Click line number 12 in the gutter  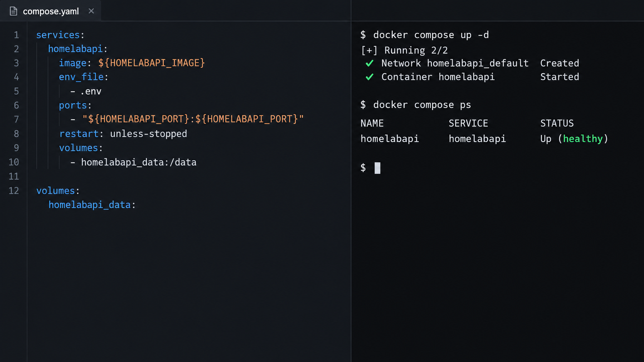pos(14,190)
